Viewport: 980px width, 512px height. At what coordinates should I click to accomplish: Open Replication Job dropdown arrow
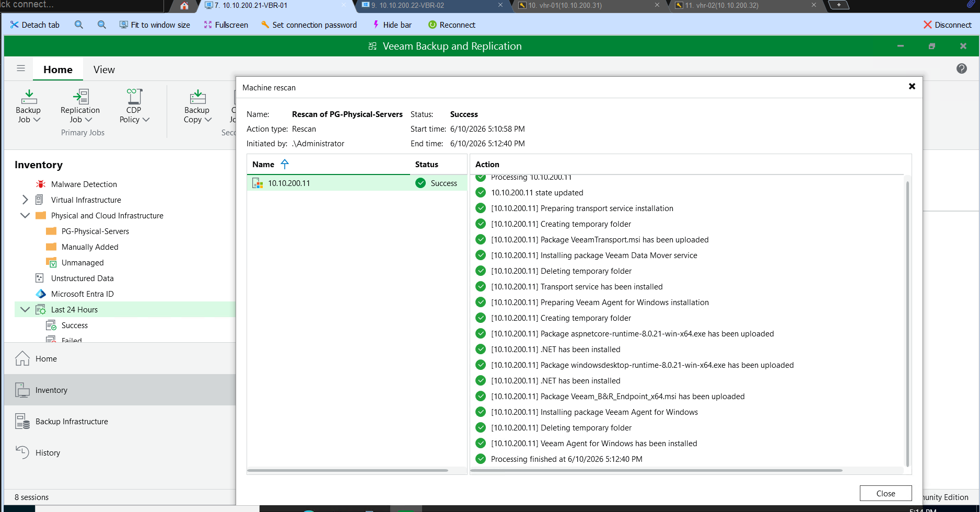(88, 120)
